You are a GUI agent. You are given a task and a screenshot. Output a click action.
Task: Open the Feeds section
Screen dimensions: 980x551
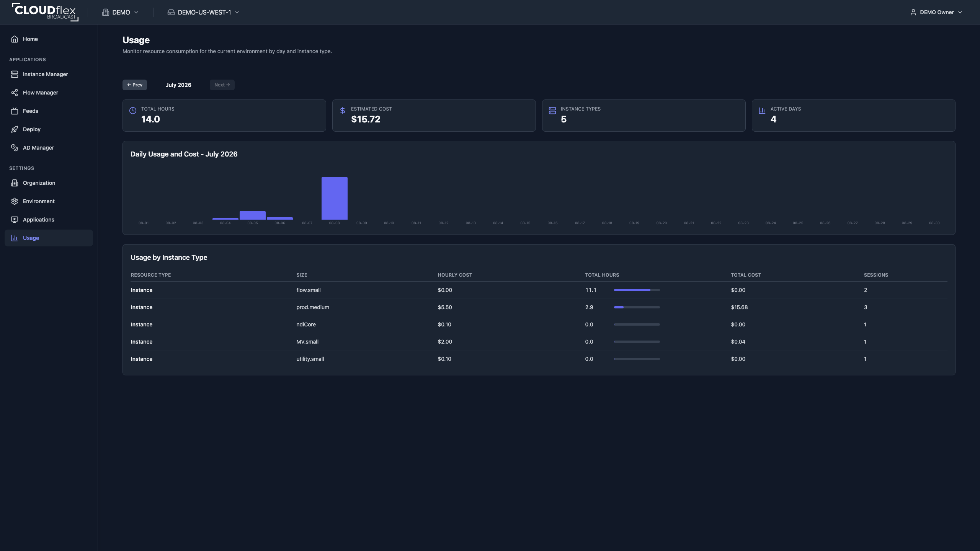49,111
